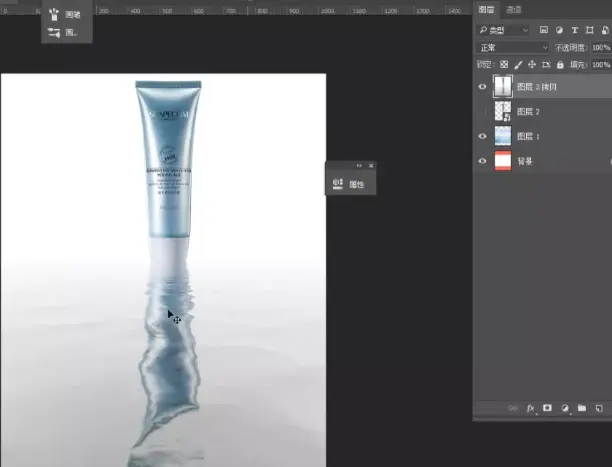Add layer style via fx icon
The image size is (612, 467).
coord(530,408)
